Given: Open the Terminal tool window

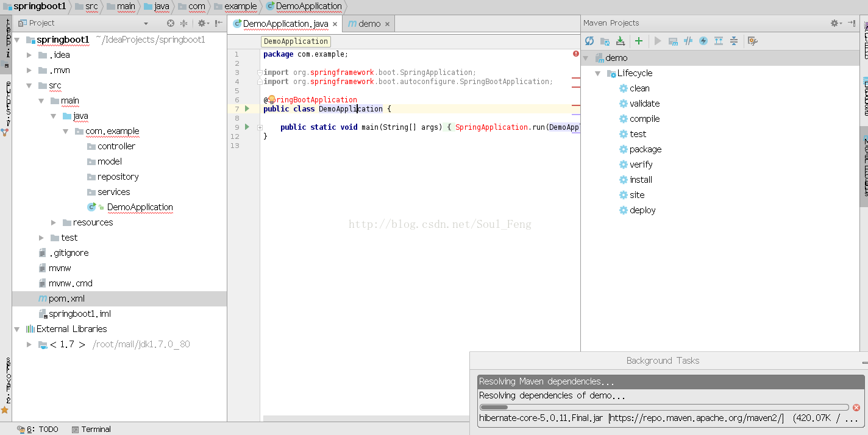Looking at the screenshot, I should coord(91,429).
